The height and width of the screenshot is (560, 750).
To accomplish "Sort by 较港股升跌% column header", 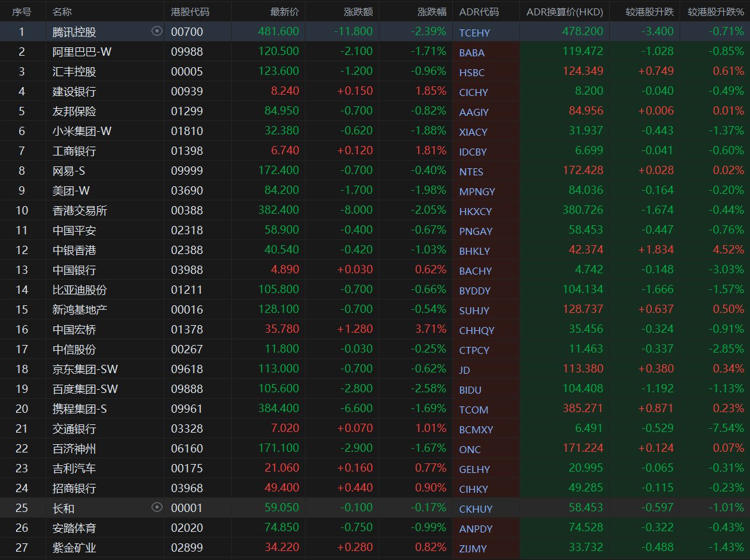I will click(715, 12).
